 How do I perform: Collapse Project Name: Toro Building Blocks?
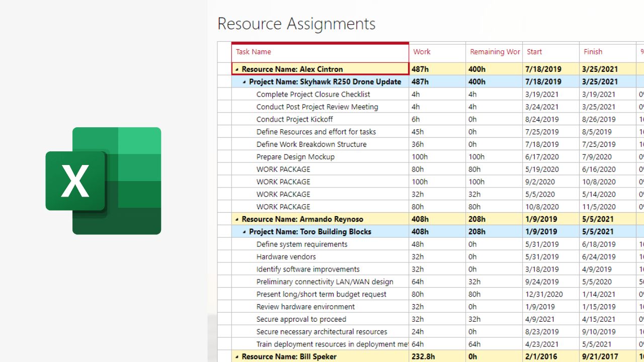pos(245,232)
